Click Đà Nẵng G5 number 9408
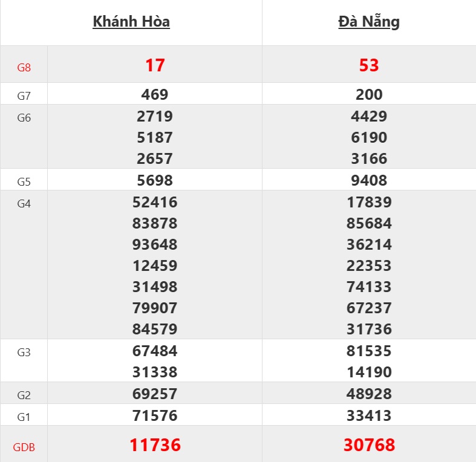 [369, 180]
